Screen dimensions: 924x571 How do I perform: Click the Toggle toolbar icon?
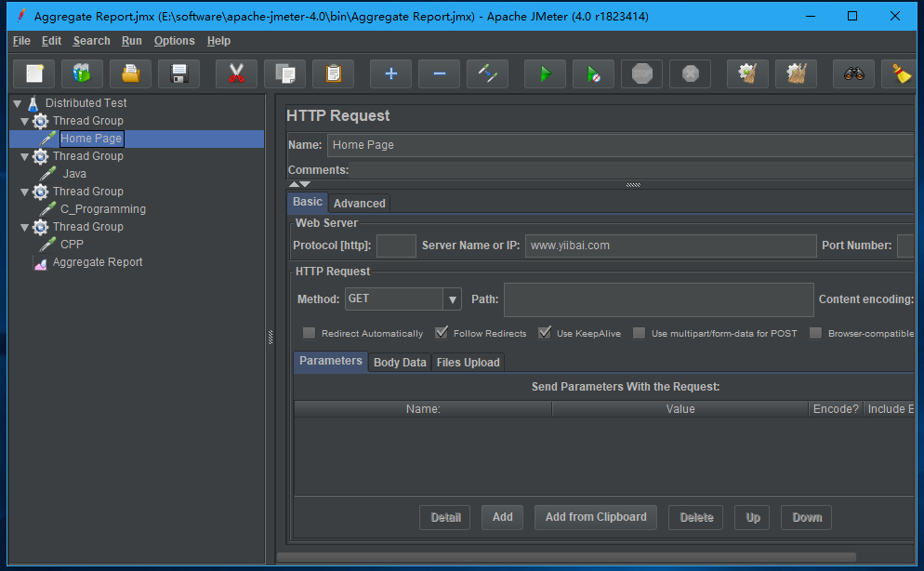pos(487,73)
